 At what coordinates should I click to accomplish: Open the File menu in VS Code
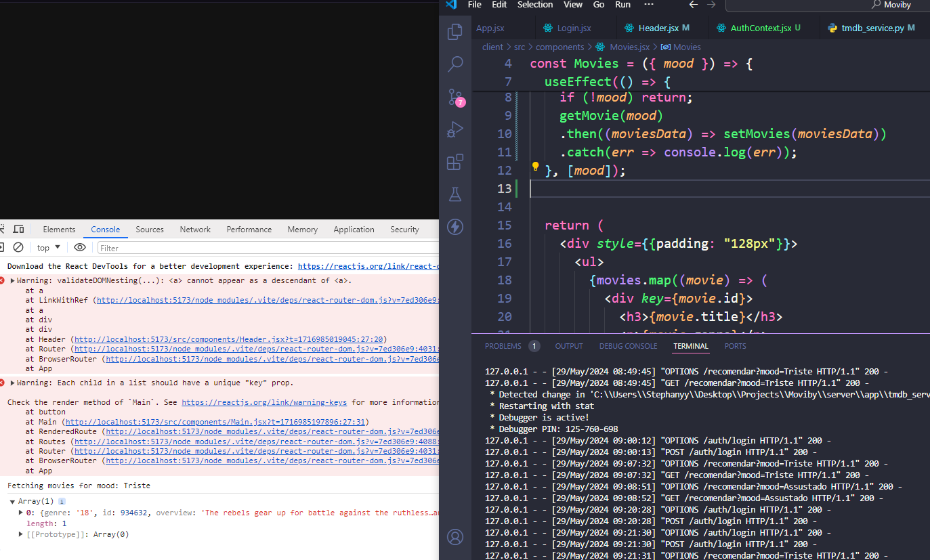475,5
